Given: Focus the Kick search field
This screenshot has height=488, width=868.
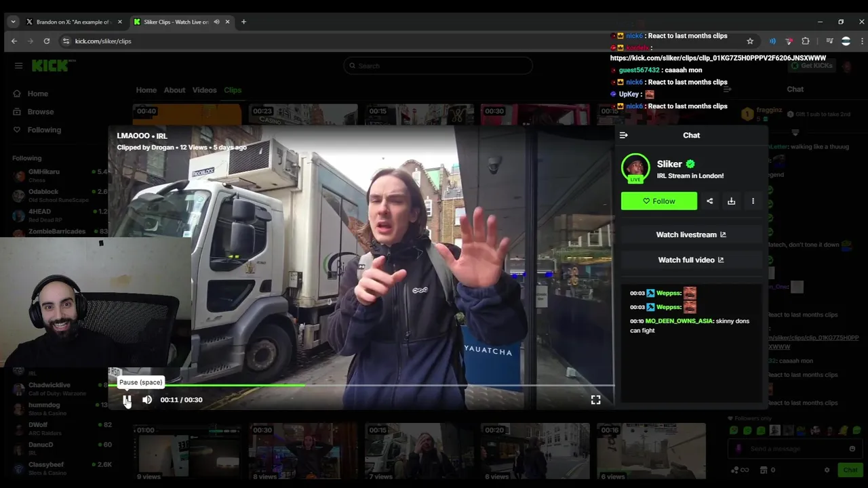Looking at the screenshot, I should [x=438, y=66].
